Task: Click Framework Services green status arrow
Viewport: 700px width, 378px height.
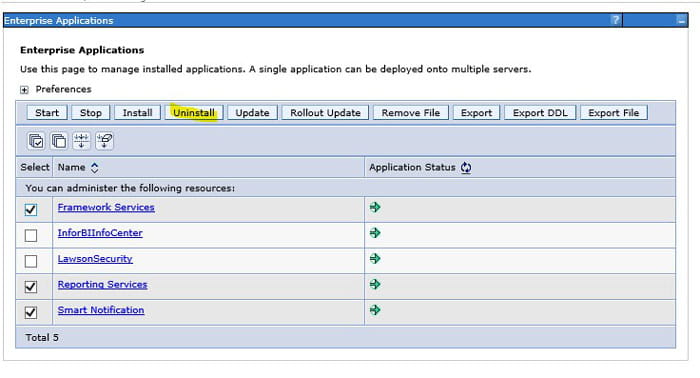Action: [375, 207]
